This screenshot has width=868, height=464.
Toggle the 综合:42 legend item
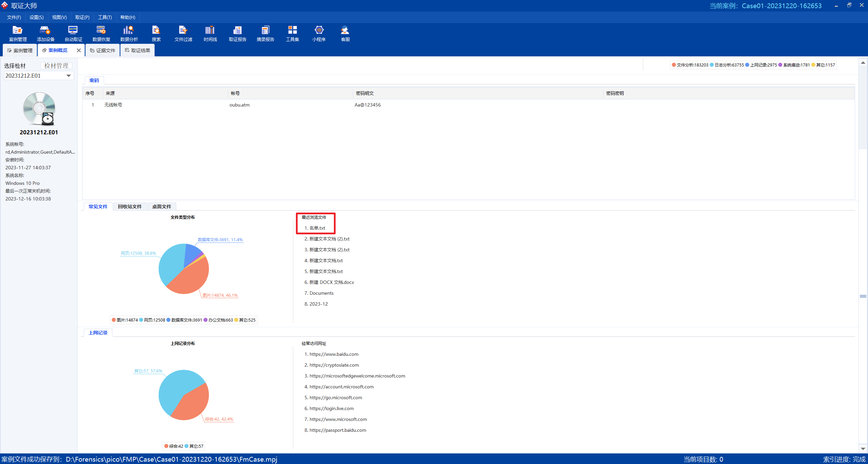tap(174, 446)
